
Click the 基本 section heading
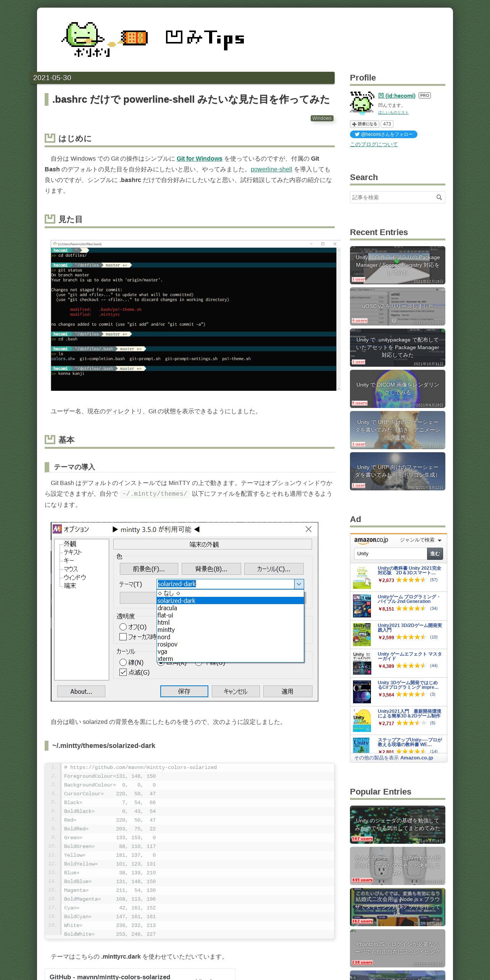(x=66, y=440)
